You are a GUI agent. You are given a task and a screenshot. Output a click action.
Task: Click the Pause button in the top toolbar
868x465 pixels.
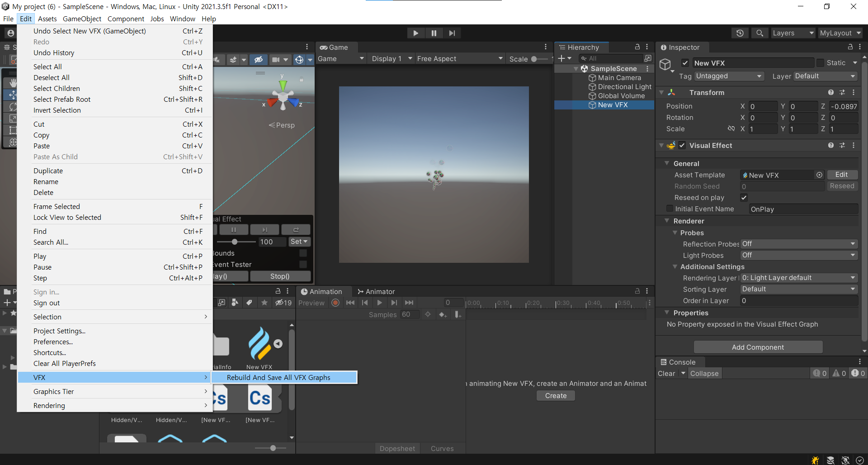[434, 33]
